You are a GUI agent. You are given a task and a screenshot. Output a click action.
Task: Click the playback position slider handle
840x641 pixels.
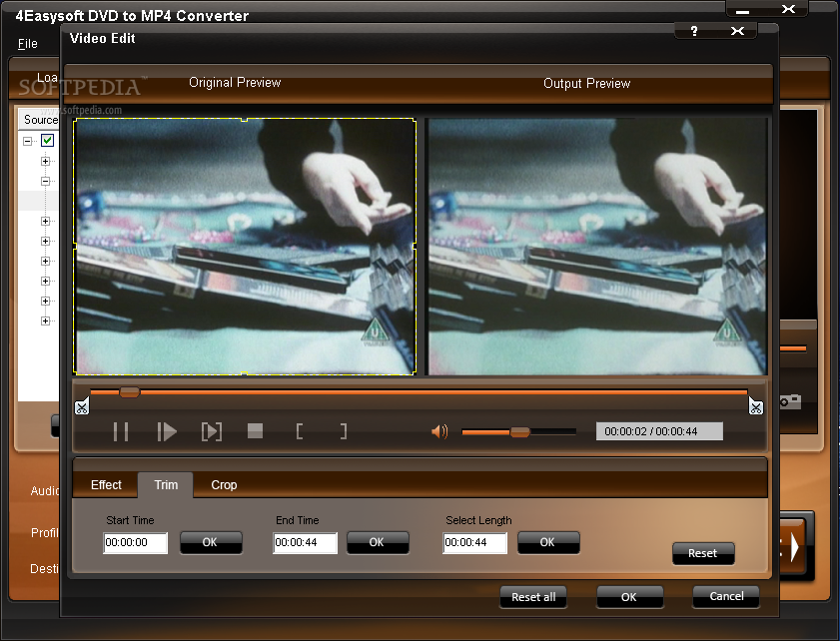tap(129, 392)
